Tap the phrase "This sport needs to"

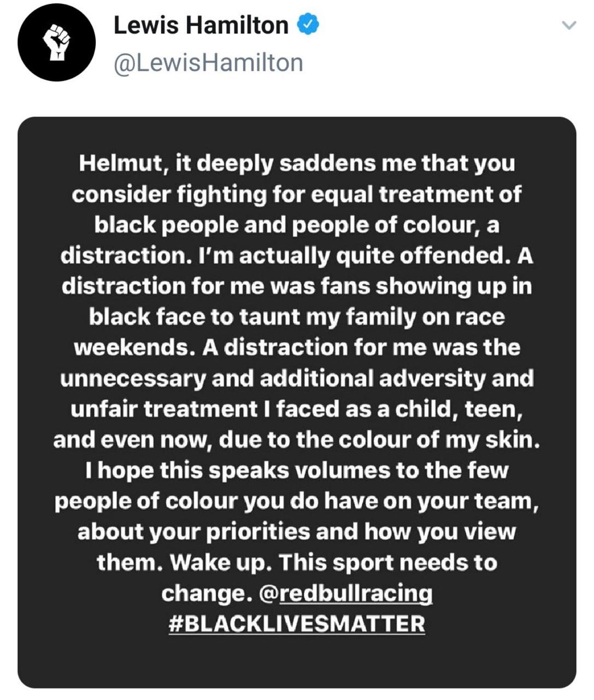pos(389,562)
